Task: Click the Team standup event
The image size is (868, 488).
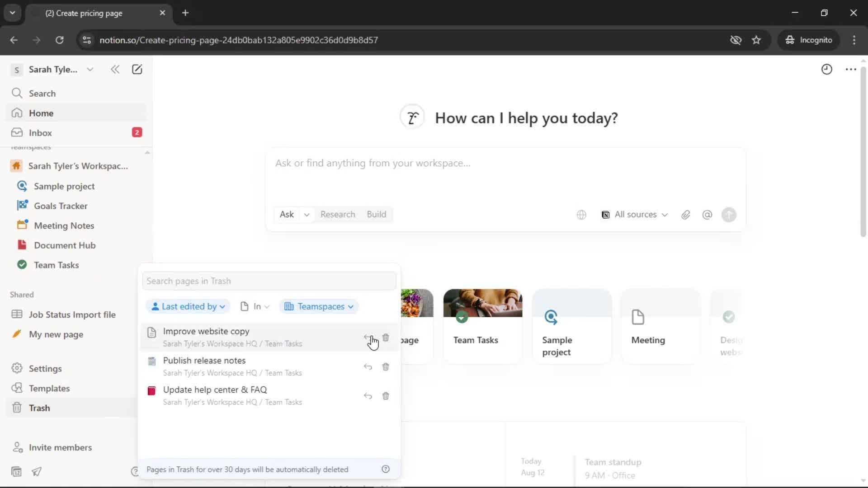Action: [x=613, y=468]
